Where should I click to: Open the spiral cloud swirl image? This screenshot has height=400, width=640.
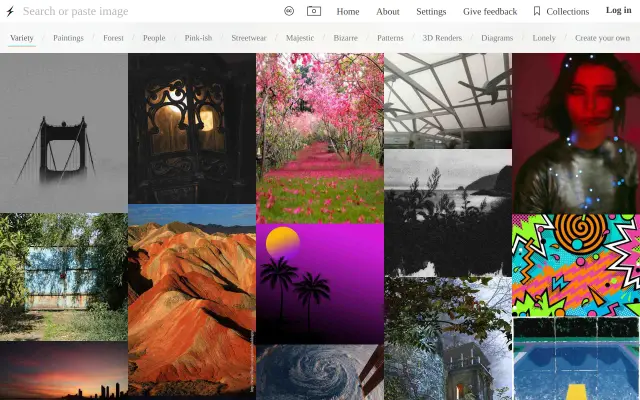click(x=320, y=372)
